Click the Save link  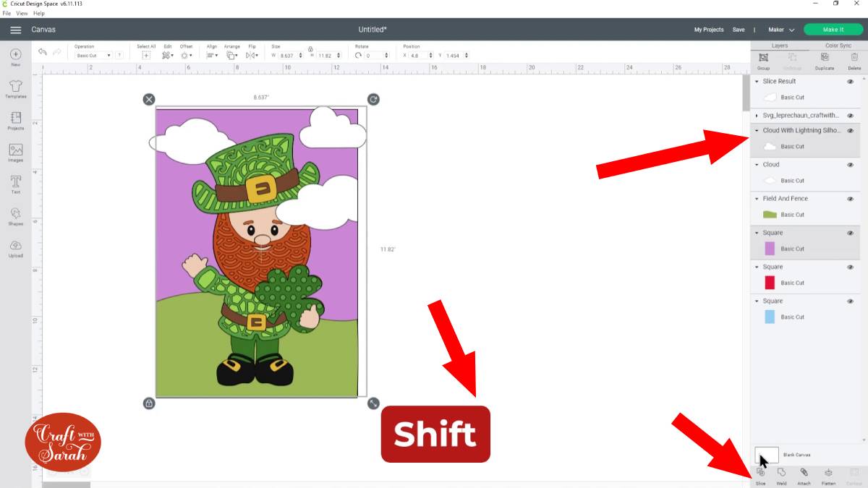739,30
